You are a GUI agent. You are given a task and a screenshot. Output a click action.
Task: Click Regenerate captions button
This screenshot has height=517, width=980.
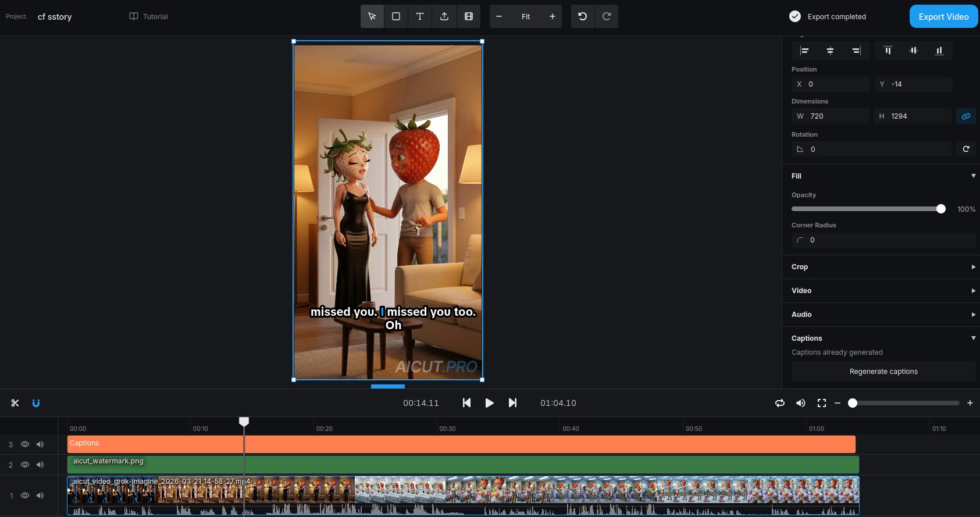[883, 372]
